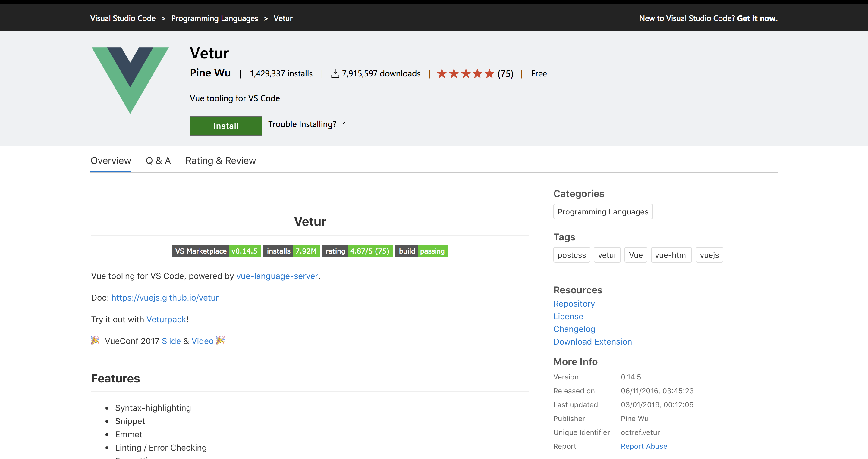
Task: Click the Linting / Error Checking feature item
Action: (161, 448)
